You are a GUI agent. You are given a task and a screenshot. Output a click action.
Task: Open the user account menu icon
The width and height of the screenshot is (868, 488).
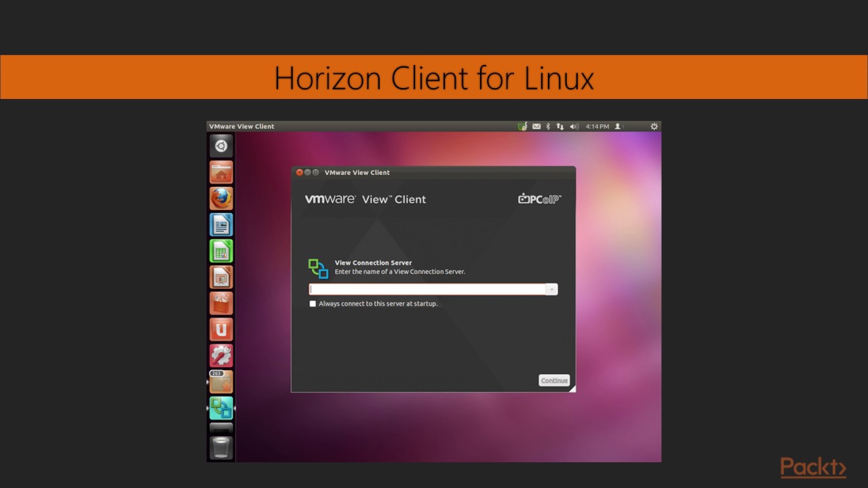(618, 126)
